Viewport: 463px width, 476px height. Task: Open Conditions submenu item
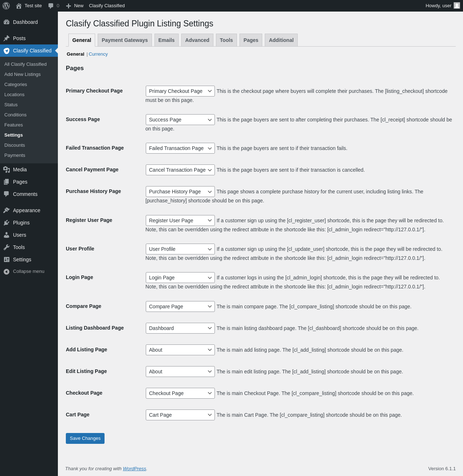pyautogui.click(x=29, y=115)
